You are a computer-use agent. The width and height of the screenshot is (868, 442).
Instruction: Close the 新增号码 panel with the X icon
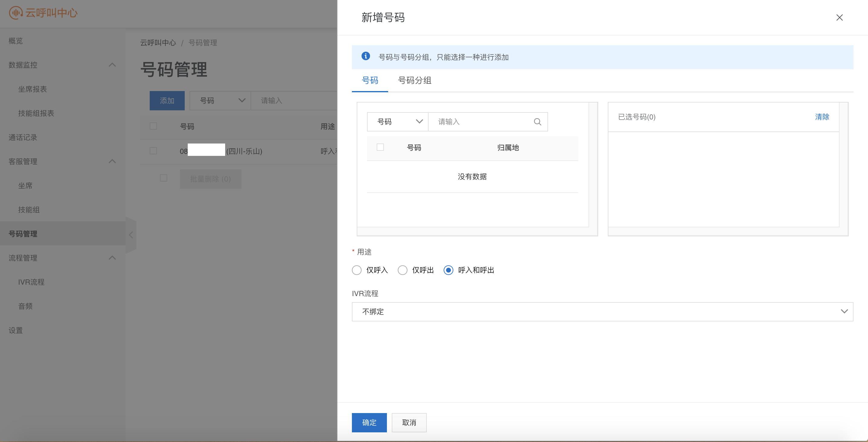[x=839, y=17]
